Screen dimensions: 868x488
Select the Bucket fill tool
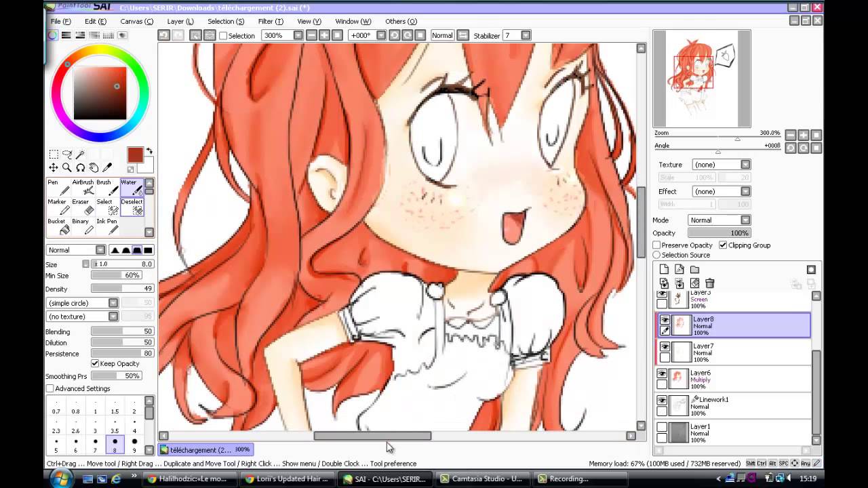(x=58, y=226)
